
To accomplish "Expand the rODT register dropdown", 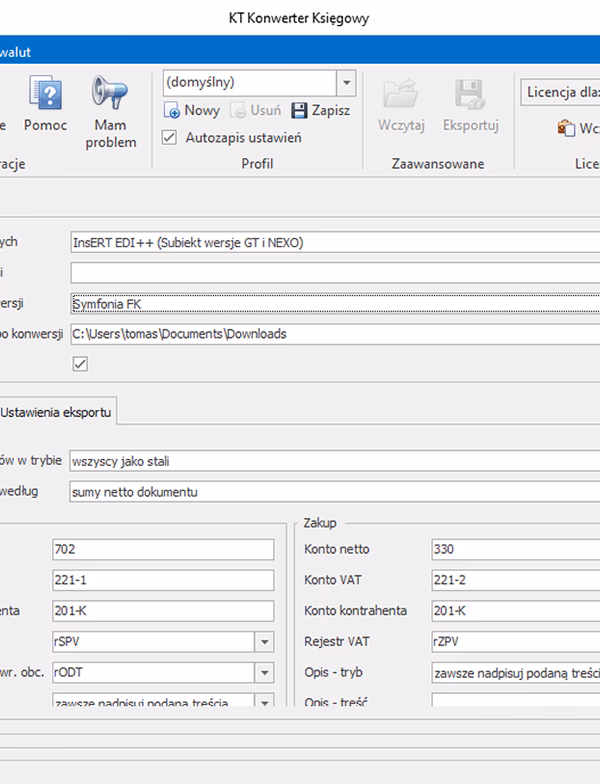I will (265, 673).
